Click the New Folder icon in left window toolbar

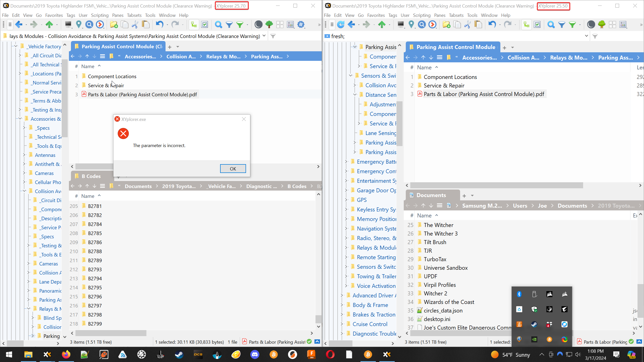pos(114,24)
